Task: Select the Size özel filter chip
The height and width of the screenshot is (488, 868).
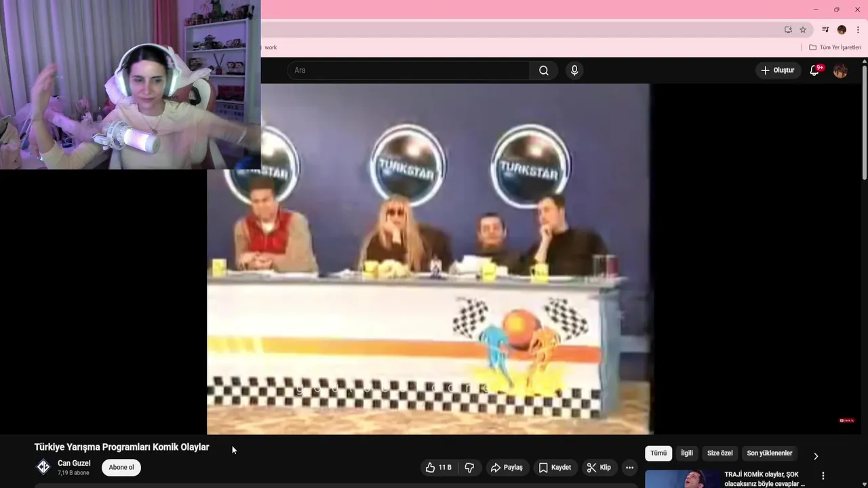Action: click(720, 453)
